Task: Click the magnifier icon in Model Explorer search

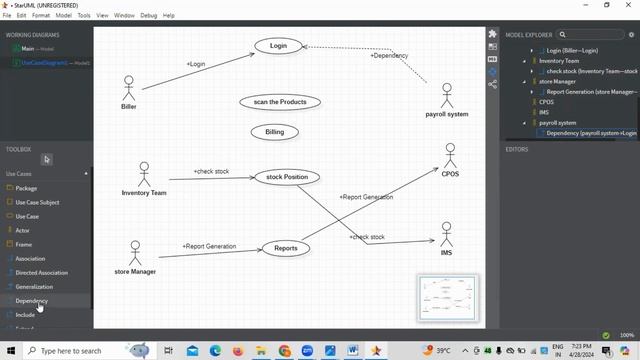Action: point(562,35)
